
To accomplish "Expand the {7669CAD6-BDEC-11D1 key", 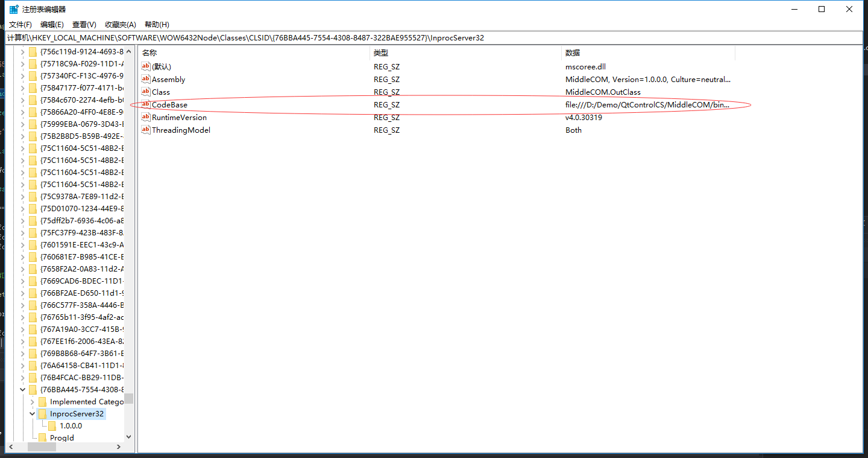I will (x=23, y=281).
